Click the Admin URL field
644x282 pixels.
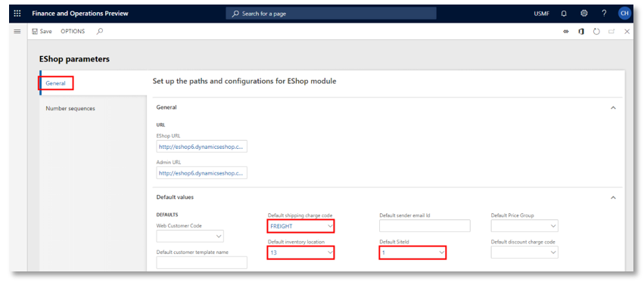coord(201,173)
